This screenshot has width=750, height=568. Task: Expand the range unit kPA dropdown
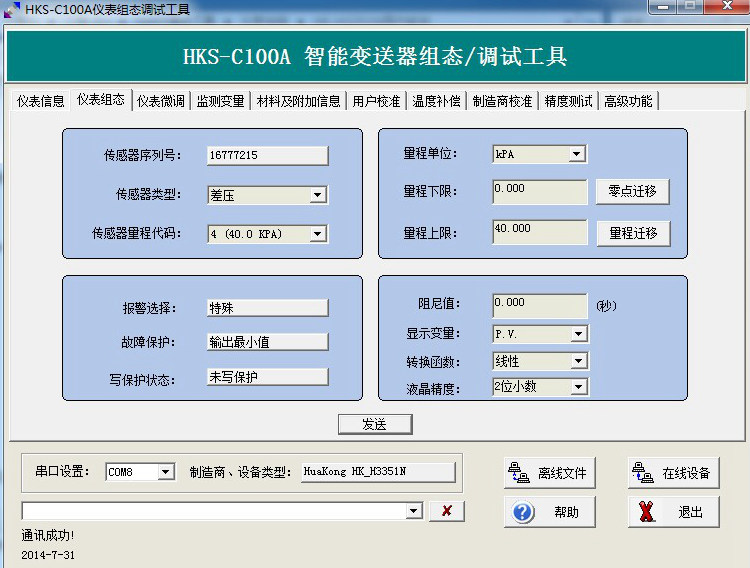[x=577, y=154]
